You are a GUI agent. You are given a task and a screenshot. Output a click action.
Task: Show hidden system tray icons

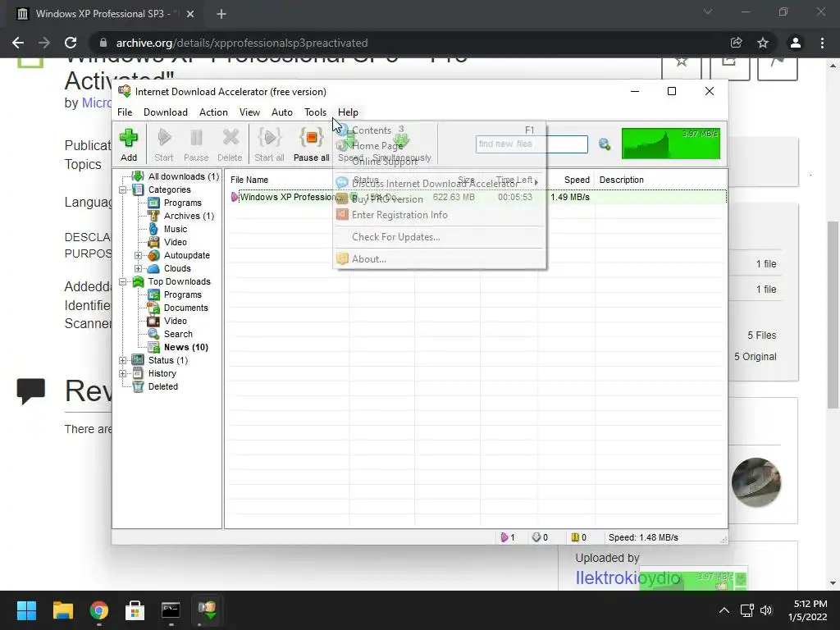pyautogui.click(x=724, y=610)
